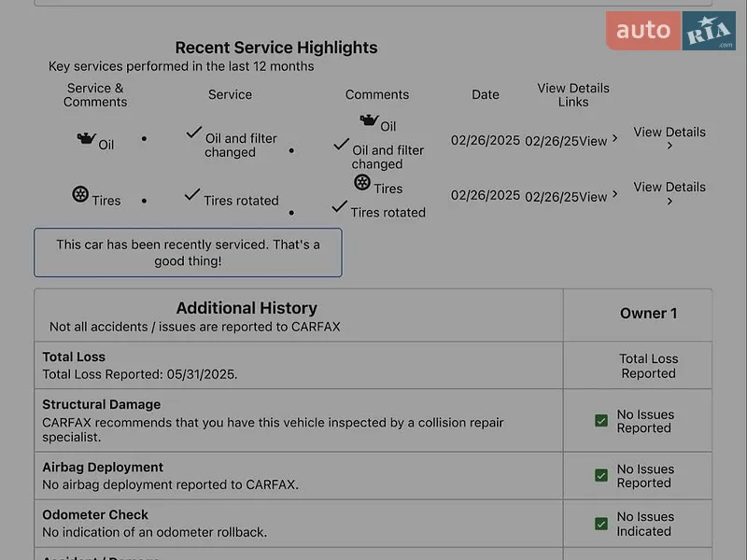The width and height of the screenshot is (747, 560).
Task: Click 'Additional History' heading
Action: click(x=247, y=308)
